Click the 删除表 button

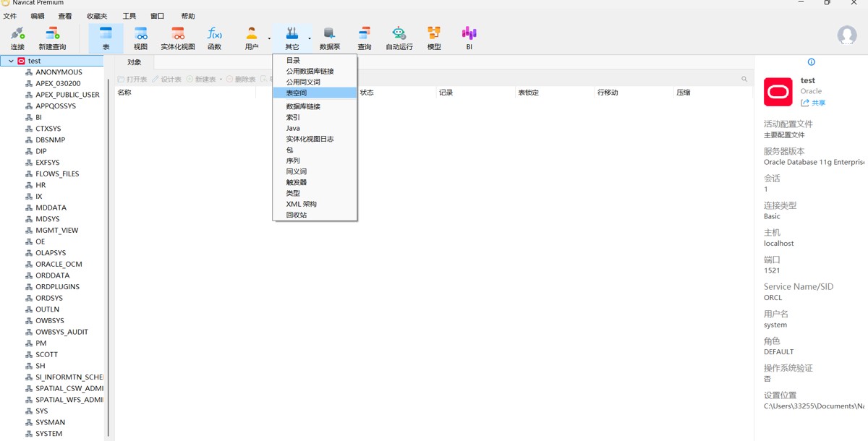pos(241,80)
